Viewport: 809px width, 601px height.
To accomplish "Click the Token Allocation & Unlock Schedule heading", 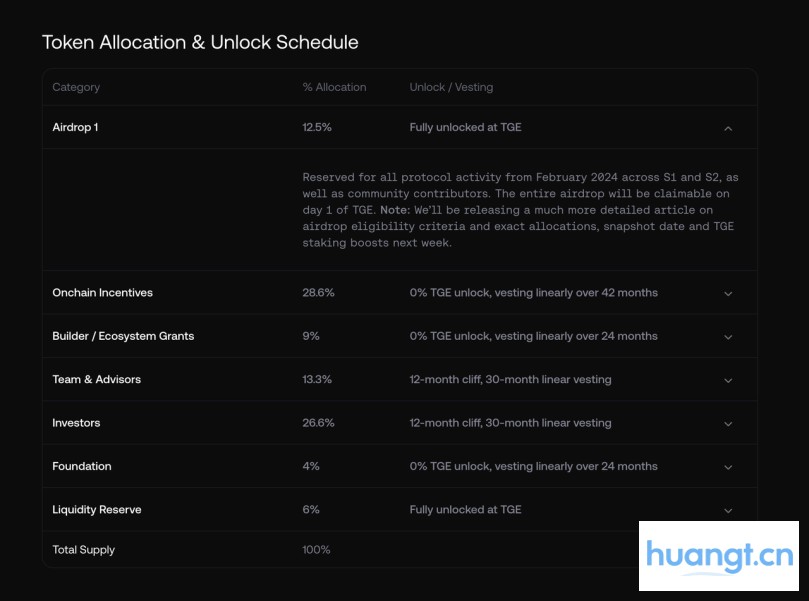I will pyautogui.click(x=200, y=42).
